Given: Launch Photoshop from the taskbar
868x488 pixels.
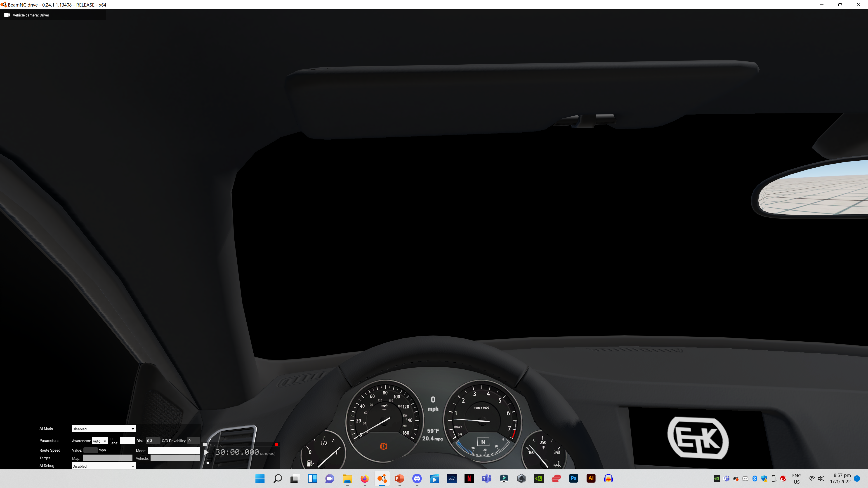Looking at the screenshot, I should point(573,479).
